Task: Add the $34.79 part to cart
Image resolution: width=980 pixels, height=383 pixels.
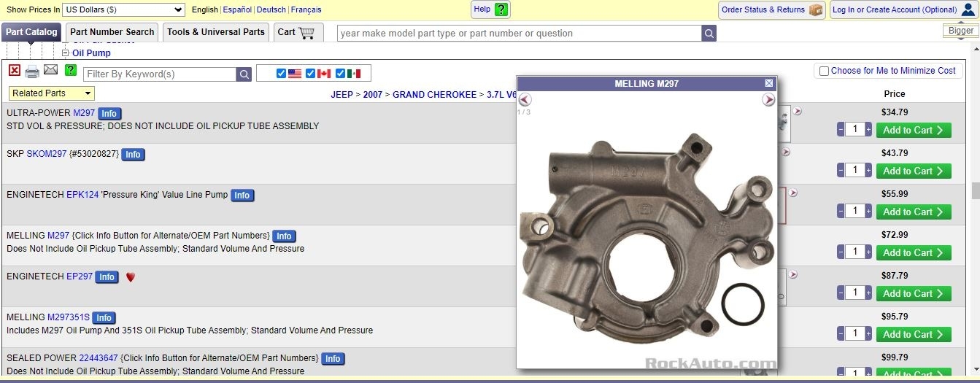Action: [x=913, y=131]
